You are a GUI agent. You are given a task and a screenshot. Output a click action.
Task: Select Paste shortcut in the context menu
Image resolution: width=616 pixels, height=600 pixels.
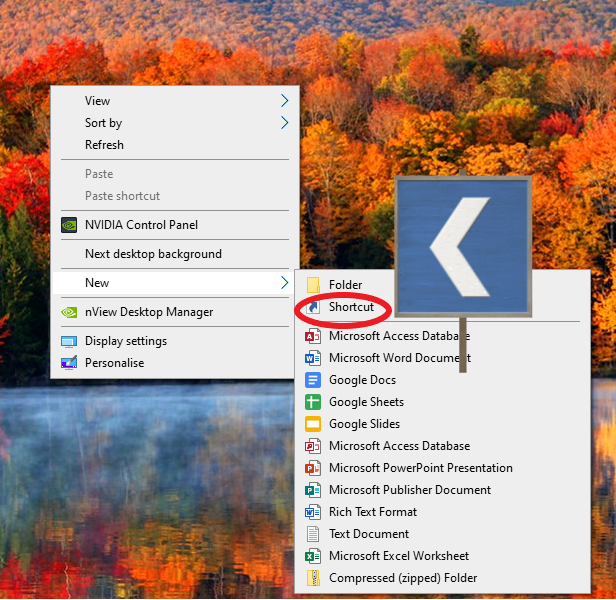175,196
